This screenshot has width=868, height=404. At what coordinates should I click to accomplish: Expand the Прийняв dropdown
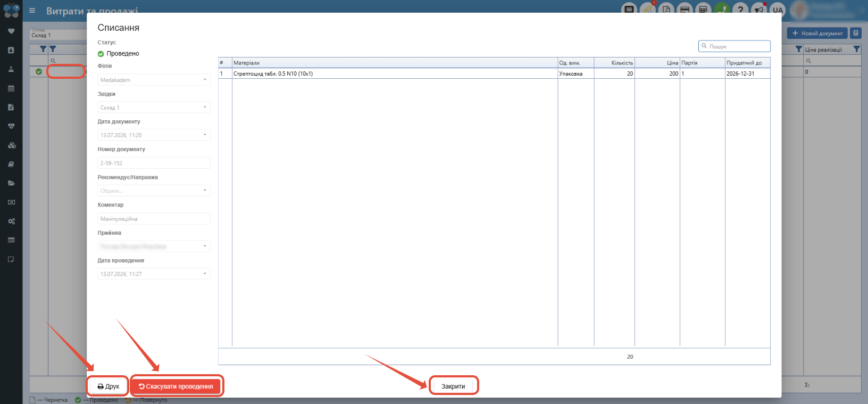click(154, 246)
